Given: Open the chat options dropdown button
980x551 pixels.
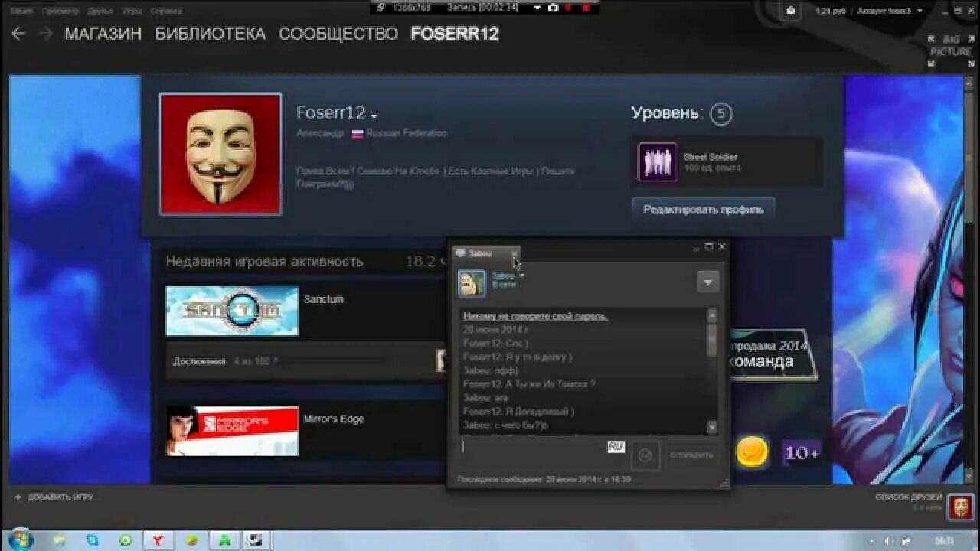Looking at the screenshot, I should [x=707, y=282].
